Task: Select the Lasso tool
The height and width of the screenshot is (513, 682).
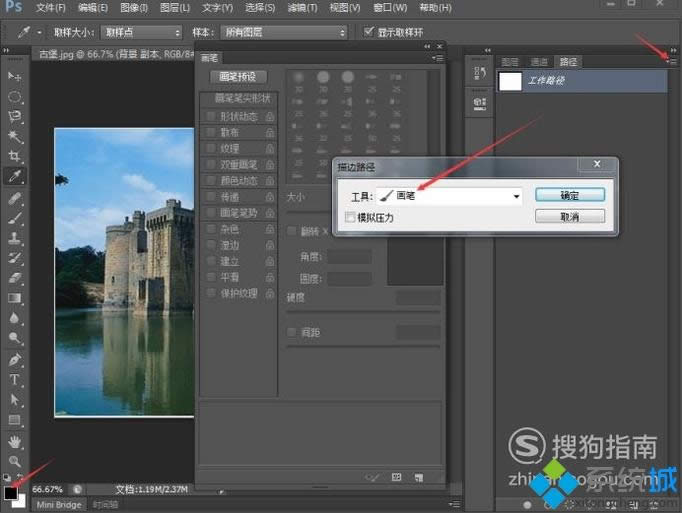Action: 14,117
